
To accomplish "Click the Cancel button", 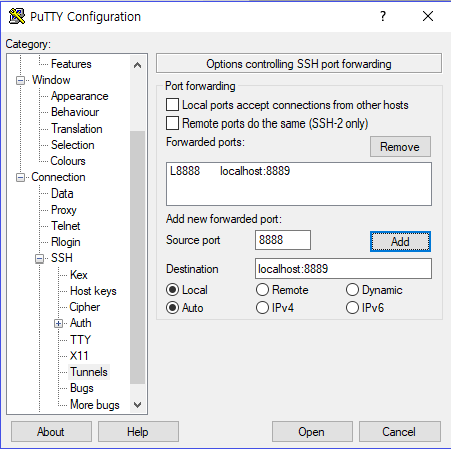I will (x=399, y=432).
